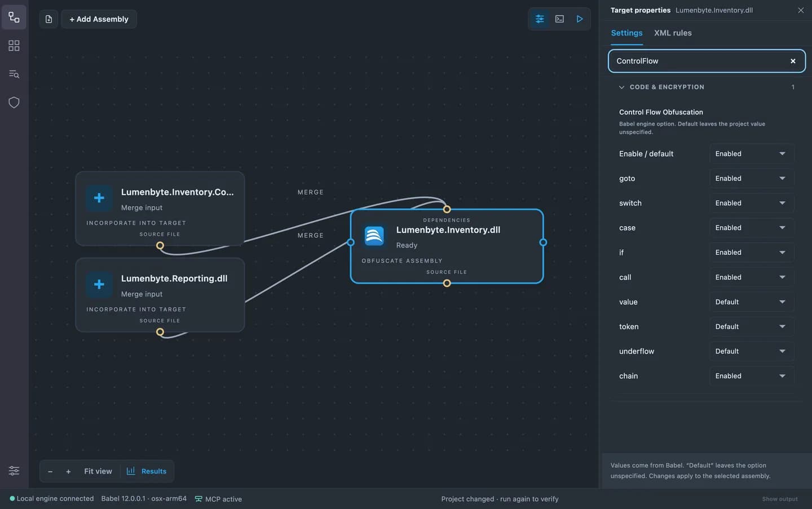
Task: Open the shield protection icon in sidebar
Action: [14, 103]
